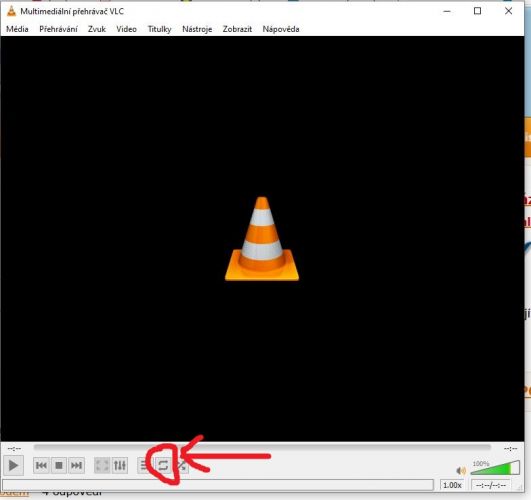The image size is (531, 500).
Task: Open the Nástroje menu
Action: pos(197,29)
